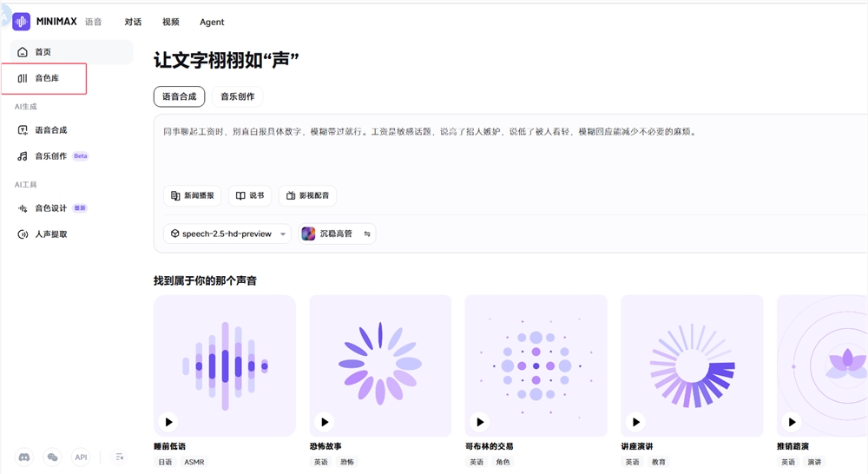
Task: Choose the 影视配音 preset button
Action: point(307,195)
